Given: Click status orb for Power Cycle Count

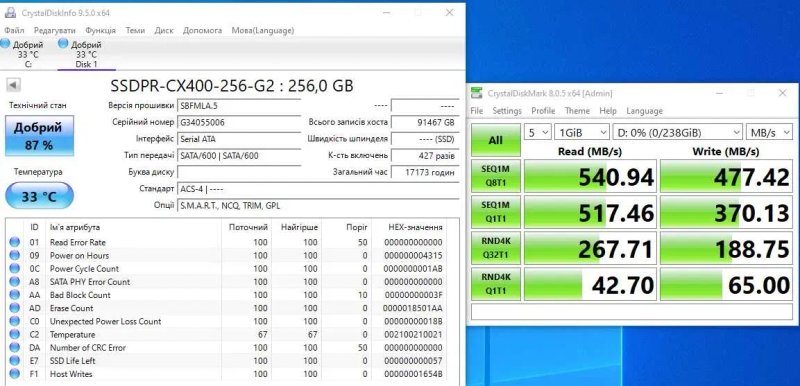Looking at the screenshot, I should click(x=15, y=268).
